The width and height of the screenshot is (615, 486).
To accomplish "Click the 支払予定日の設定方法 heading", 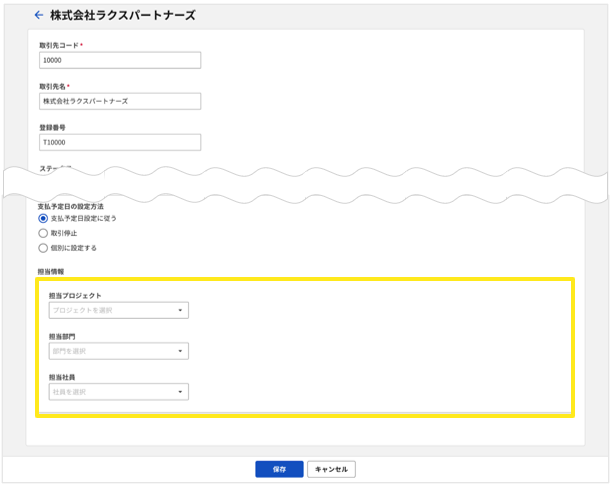I will pyautogui.click(x=70, y=205).
